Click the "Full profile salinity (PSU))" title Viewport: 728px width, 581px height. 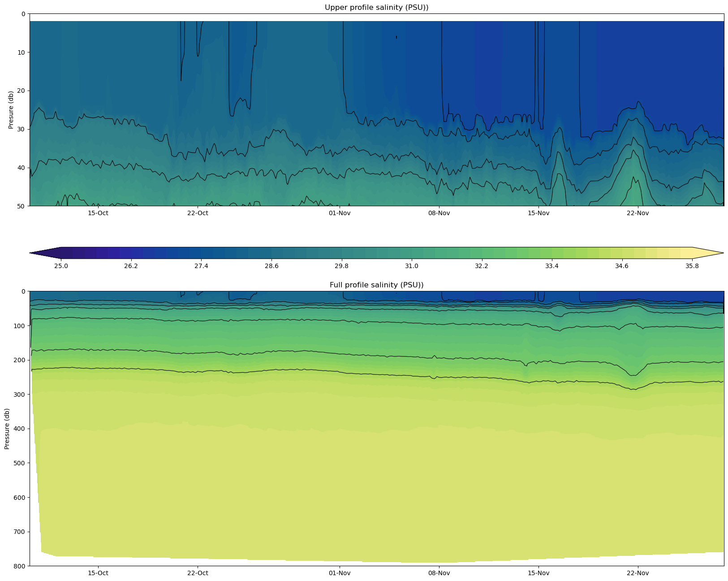(376, 285)
